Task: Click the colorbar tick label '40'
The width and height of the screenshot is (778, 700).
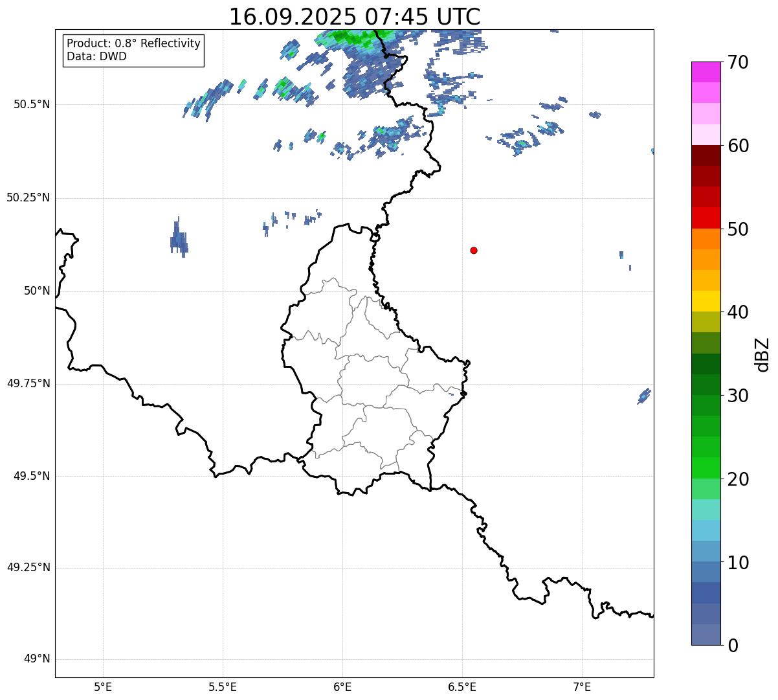Action: pos(738,312)
